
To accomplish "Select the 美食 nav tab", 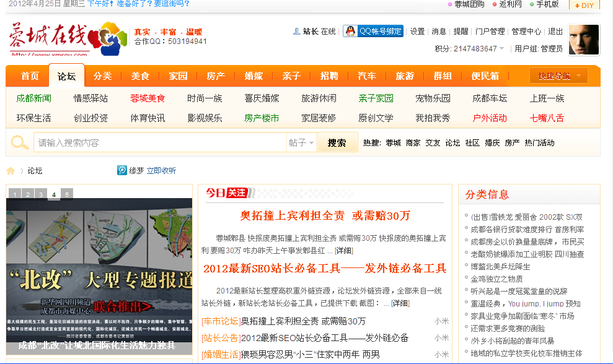I will click(140, 76).
